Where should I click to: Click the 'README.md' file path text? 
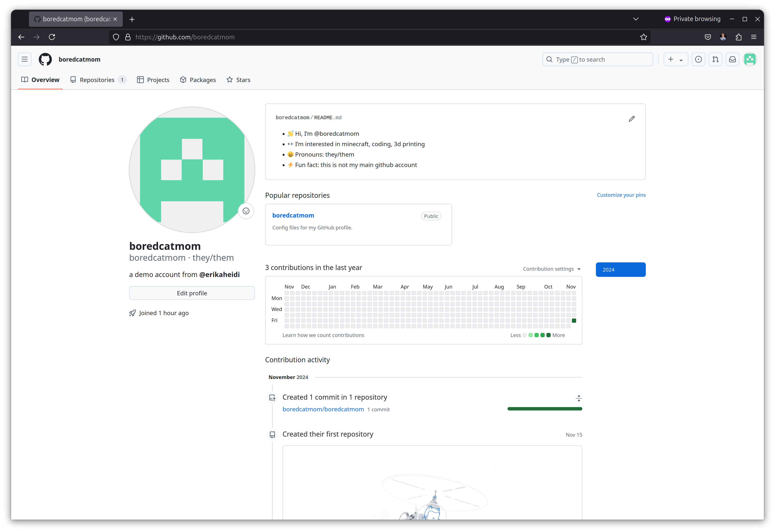click(x=327, y=117)
